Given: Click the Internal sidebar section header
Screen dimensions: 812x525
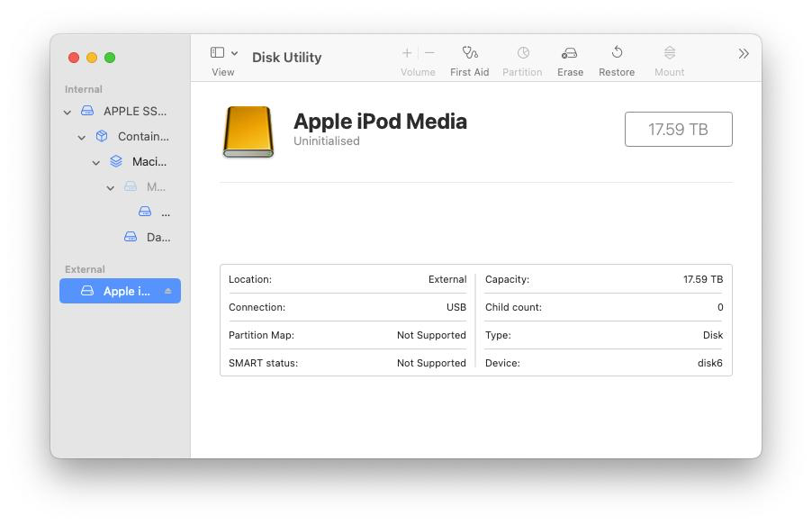Looking at the screenshot, I should pyautogui.click(x=84, y=89).
